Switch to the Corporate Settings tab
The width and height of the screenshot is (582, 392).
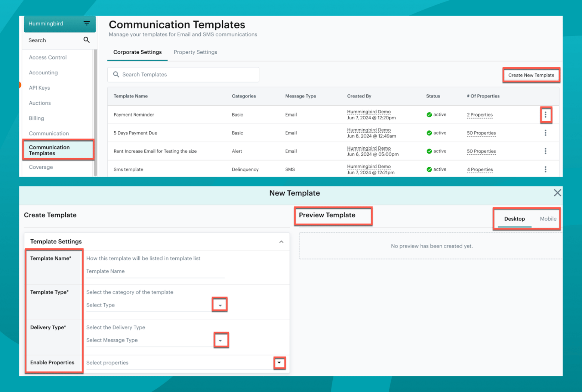click(x=138, y=52)
